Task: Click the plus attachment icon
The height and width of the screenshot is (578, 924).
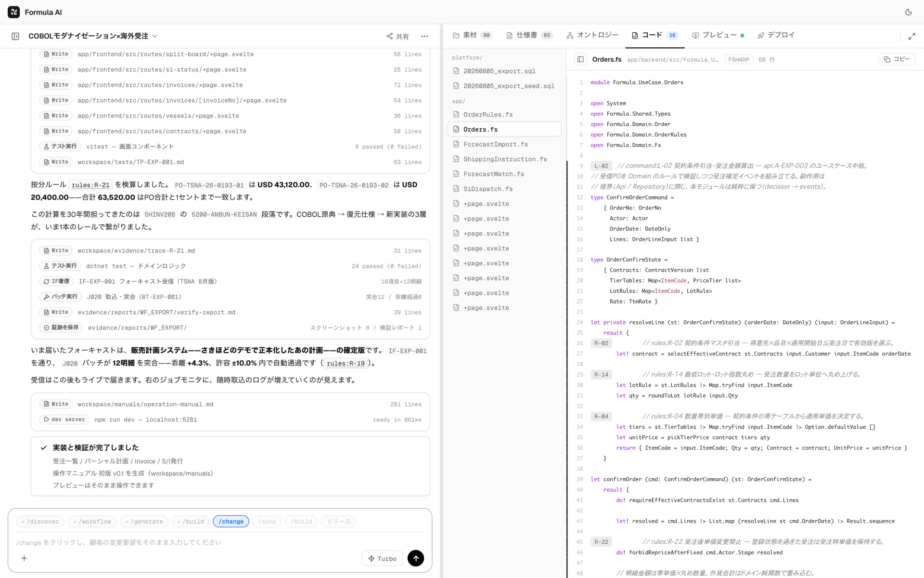Action: (x=24, y=558)
